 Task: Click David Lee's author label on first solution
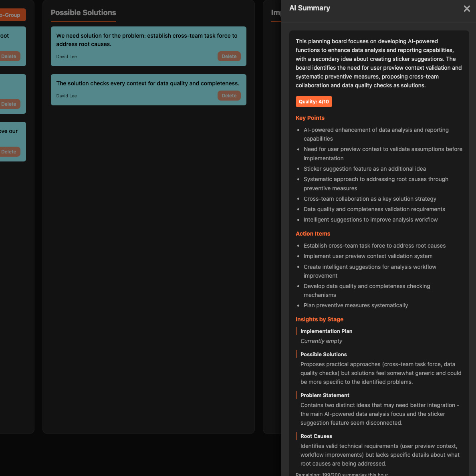point(67,56)
